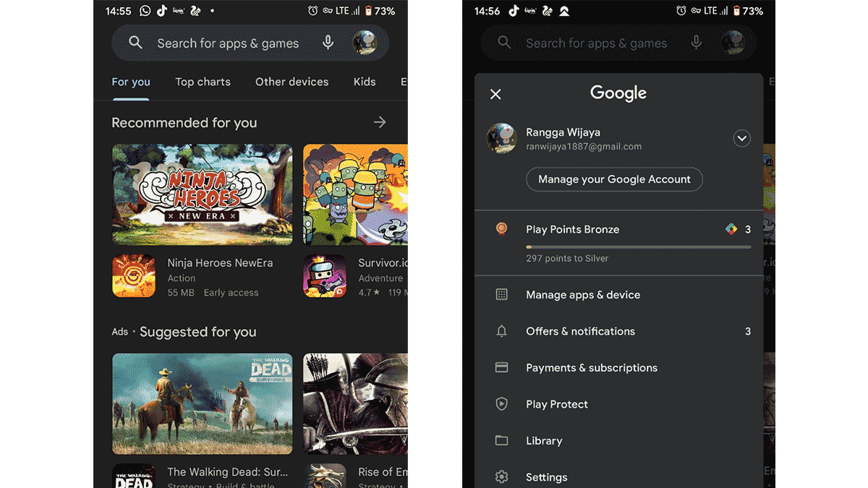Tap battery indicator in left status bar
The width and height of the screenshot is (868, 488).
(368, 11)
